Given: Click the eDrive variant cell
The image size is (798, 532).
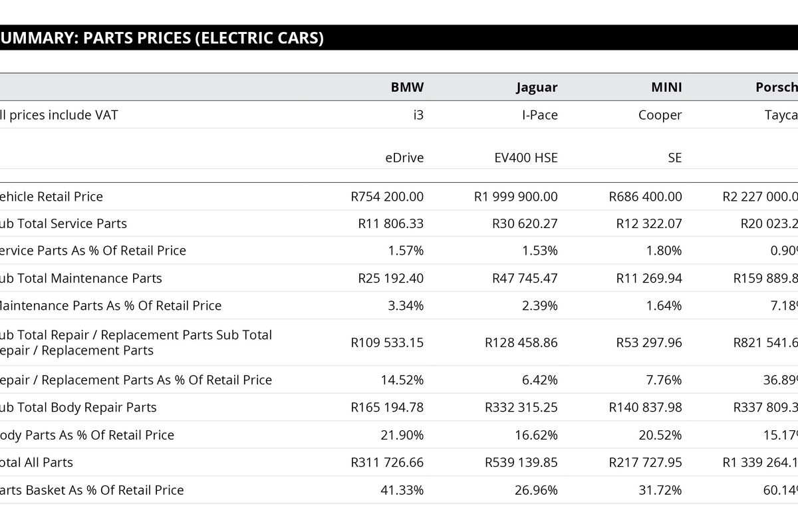Looking at the screenshot, I should (x=404, y=158).
